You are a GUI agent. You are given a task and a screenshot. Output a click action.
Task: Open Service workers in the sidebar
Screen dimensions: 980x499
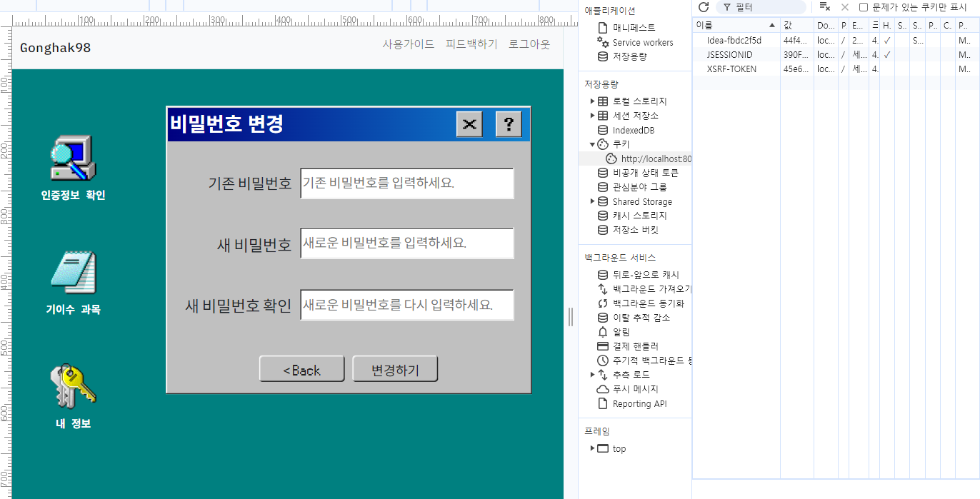pos(635,42)
